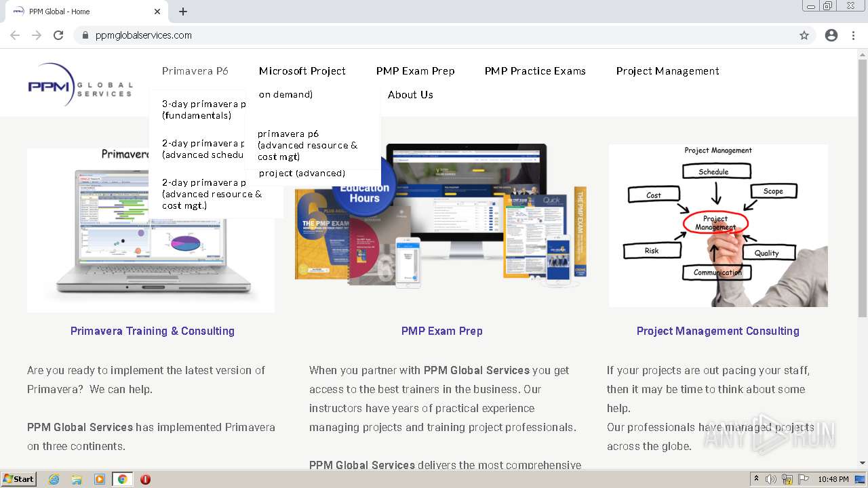Choose the 'on demand' submenu entry
Image resolution: width=868 pixels, height=488 pixels.
click(285, 94)
